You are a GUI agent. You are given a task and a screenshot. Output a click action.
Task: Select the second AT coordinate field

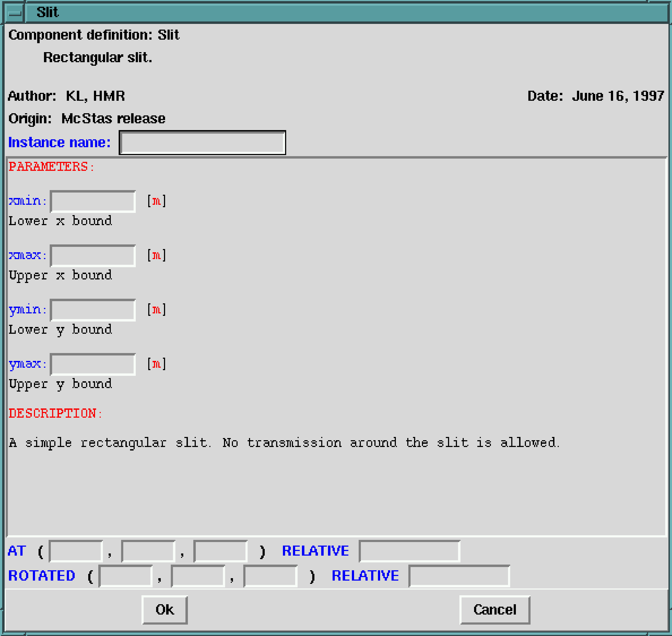[x=149, y=551]
